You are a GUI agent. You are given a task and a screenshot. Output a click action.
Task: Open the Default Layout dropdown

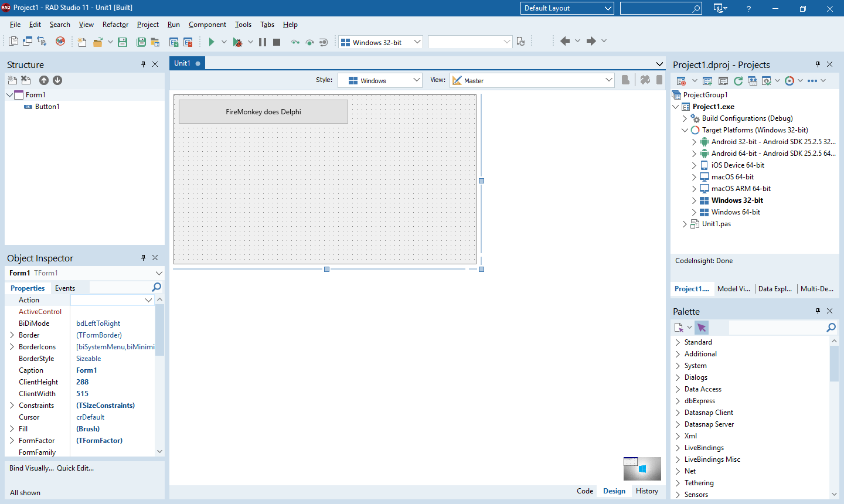click(608, 8)
